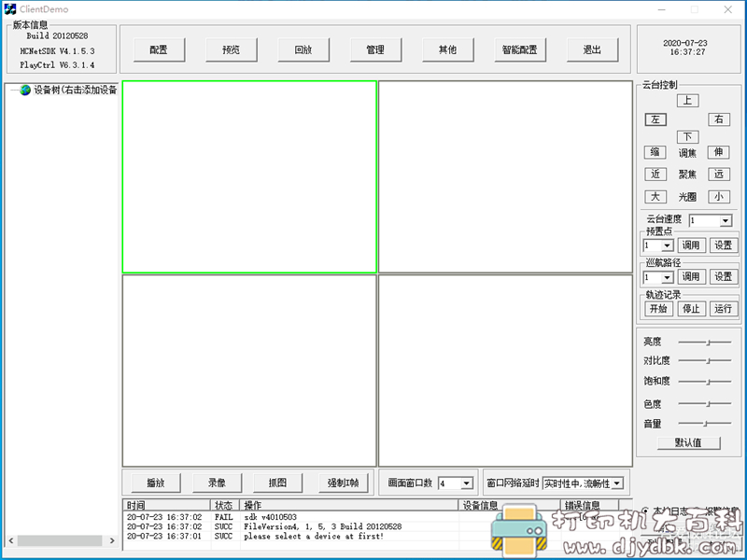Open the 窗口网络延时 network delay dropdown
Screen dimensions: 747x560
(x=617, y=483)
